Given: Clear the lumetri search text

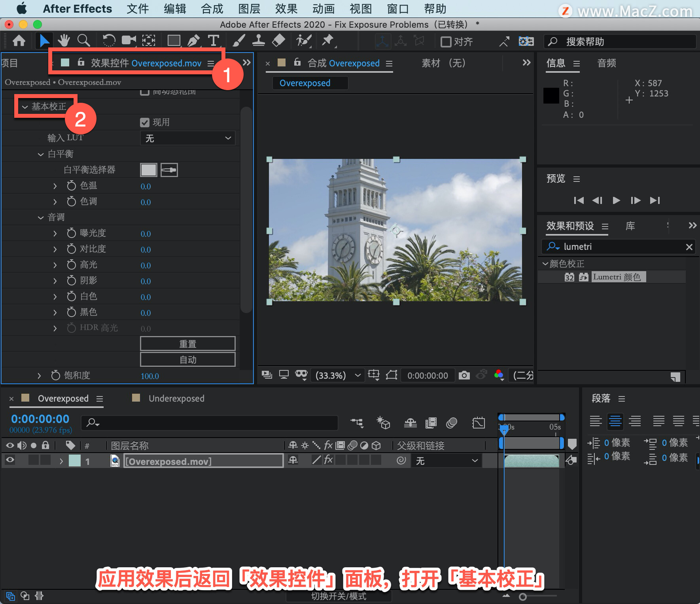Looking at the screenshot, I should click(x=689, y=247).
